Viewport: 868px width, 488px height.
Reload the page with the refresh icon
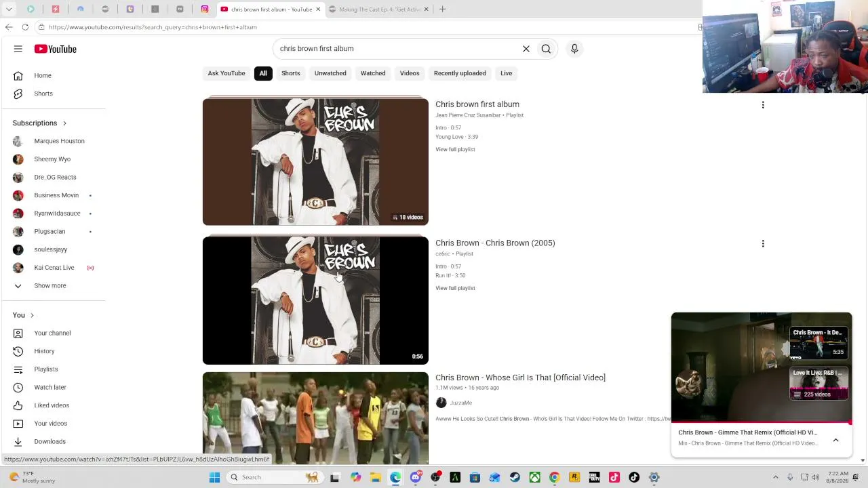[x=25, y=27]
